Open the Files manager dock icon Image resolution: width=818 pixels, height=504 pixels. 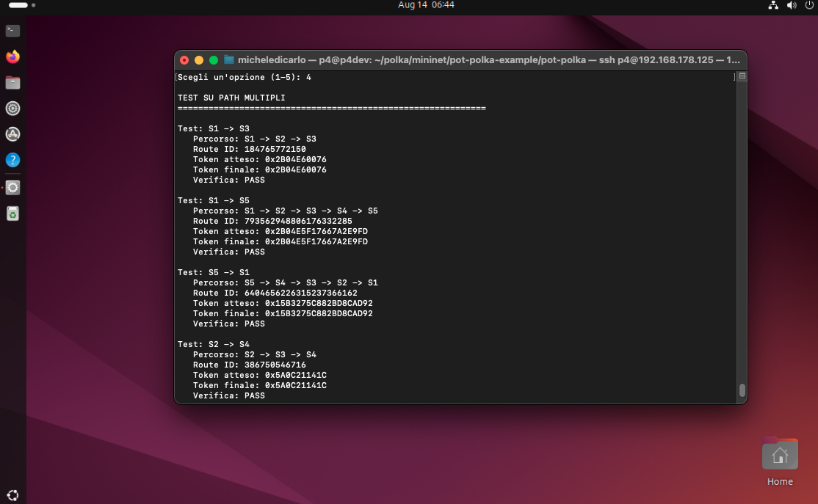[x=12, y=83]
